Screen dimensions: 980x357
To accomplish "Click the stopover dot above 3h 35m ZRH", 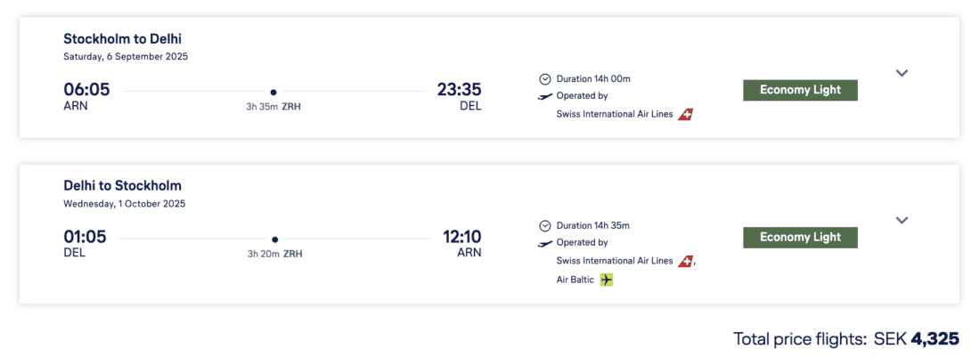I will (274, 92).
